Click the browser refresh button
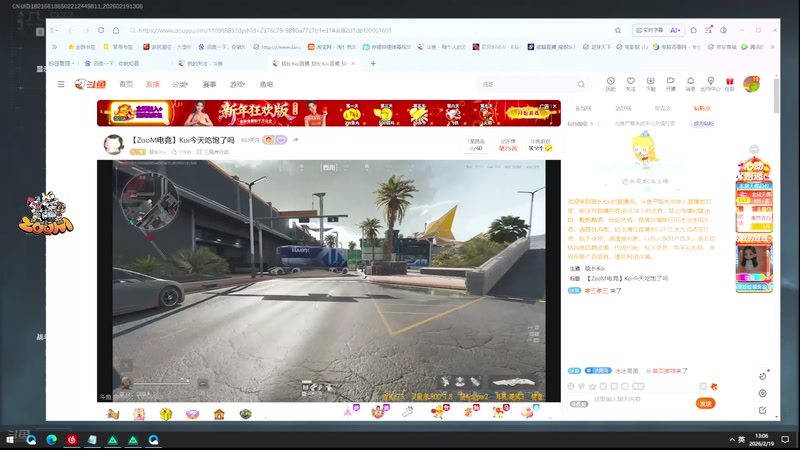The width and height of the screenshot is (800, 450). tap(101, 30)
